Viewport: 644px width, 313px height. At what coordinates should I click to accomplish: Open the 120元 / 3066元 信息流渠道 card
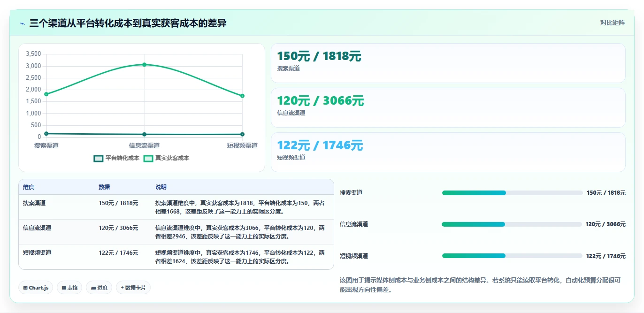[x=448, y=107]
